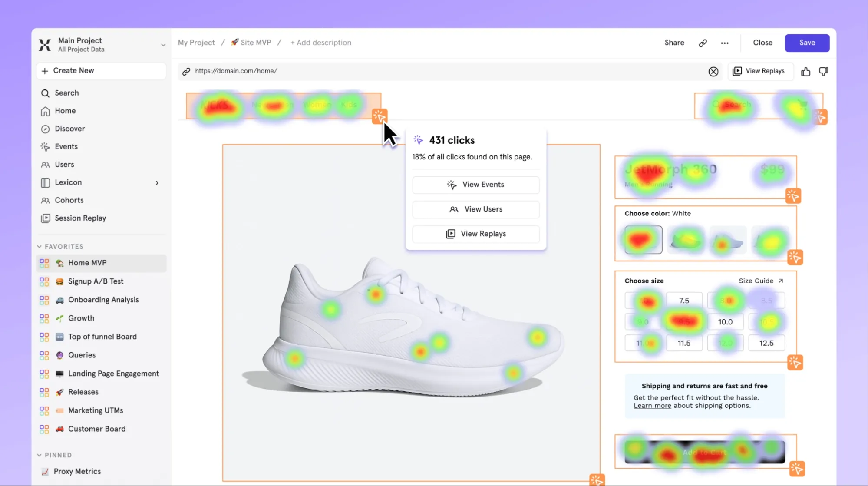Select shoe size 7.5
Screen dimensions: 868x486
[x=684, y=301]
